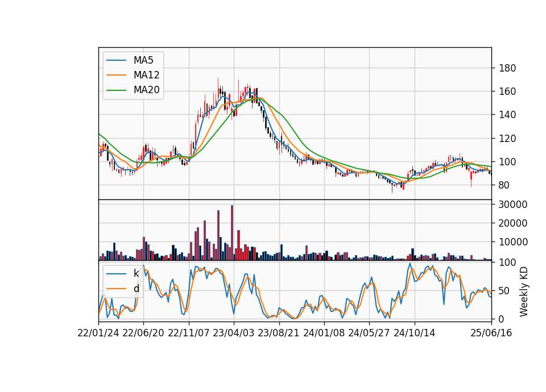546x392 pixels.
Task: Click the blue MA5 legend line sample
Action: (116, 60)
